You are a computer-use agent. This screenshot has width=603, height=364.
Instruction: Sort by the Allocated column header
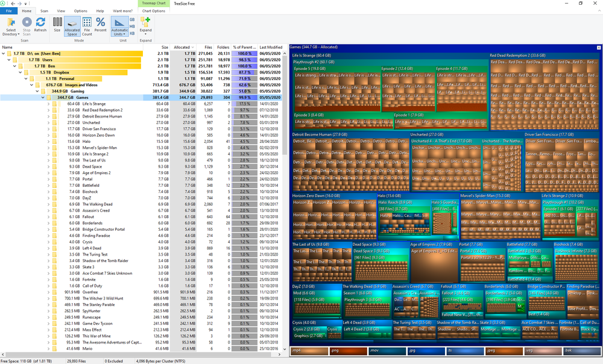coord(183,47)
